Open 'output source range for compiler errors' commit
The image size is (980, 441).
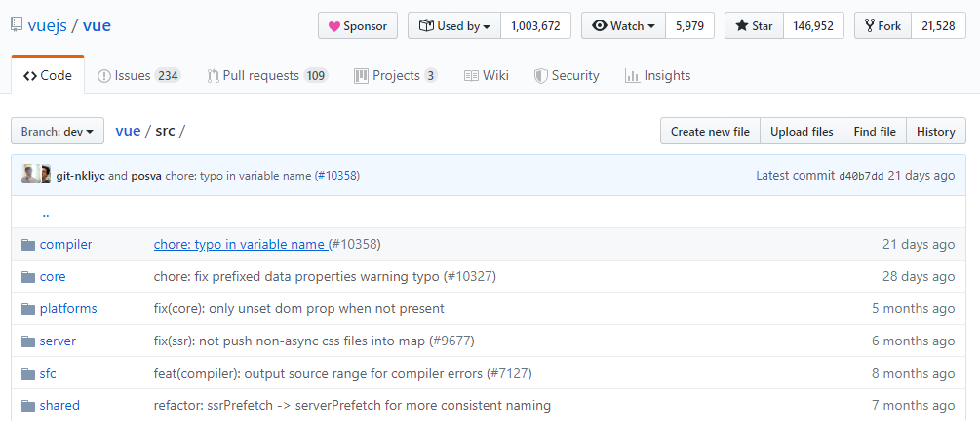[x=320, y=374]
